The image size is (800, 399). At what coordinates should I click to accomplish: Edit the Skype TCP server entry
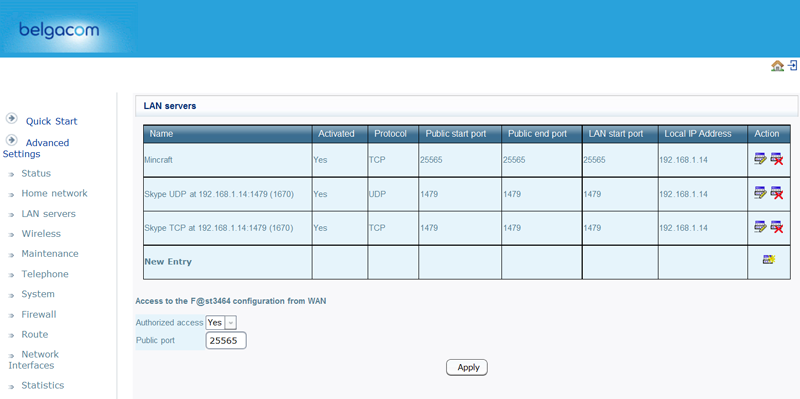(x=760, y=228)
